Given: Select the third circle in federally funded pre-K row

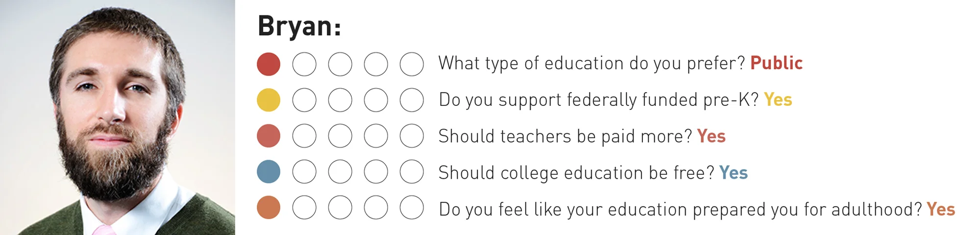Looking at the screenshot, I should click(340, 100).
